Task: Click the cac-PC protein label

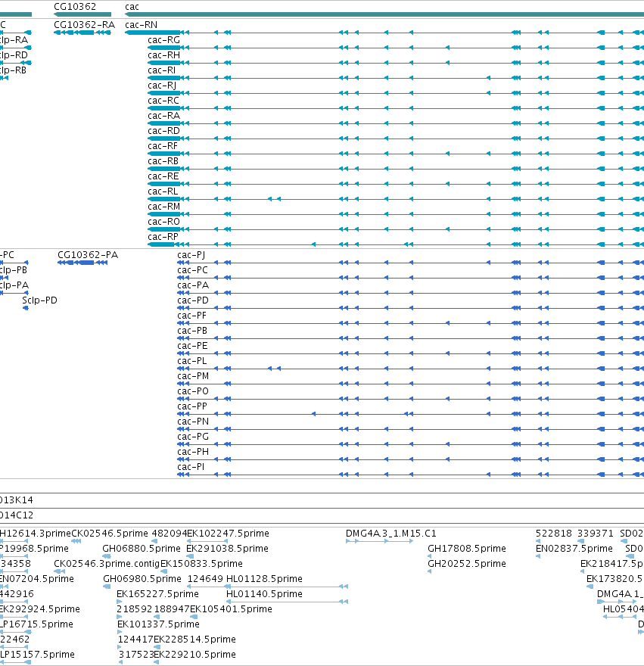Action: [x=192, y=271]
